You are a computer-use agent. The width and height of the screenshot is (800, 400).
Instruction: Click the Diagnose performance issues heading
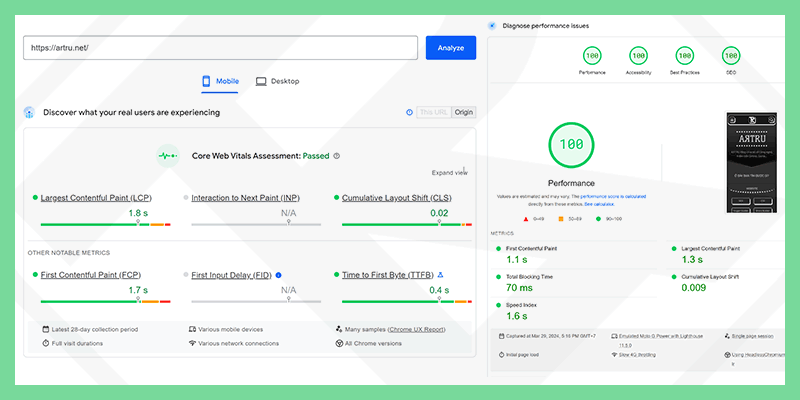pos(545,26)
